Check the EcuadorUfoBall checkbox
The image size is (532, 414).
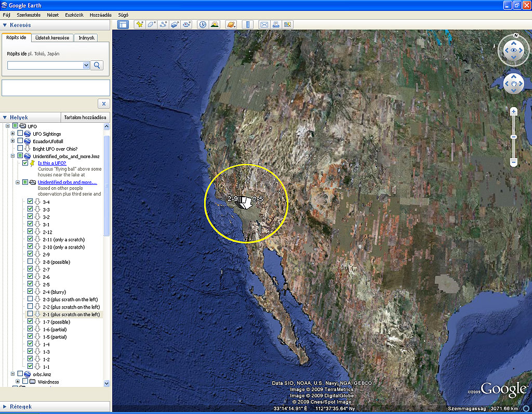coord(20,141)
